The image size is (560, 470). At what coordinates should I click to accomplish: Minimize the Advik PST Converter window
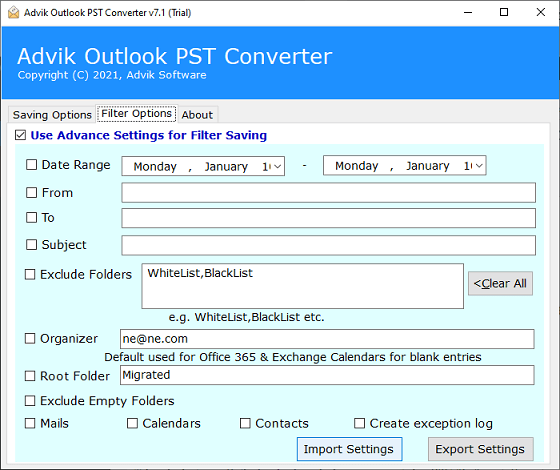tap(468, 12)
